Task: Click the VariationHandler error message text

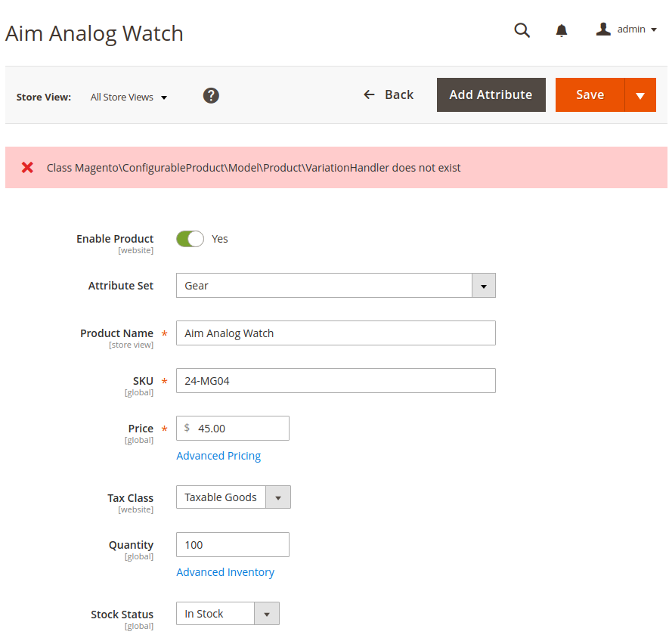Action: tap(253, 168)
